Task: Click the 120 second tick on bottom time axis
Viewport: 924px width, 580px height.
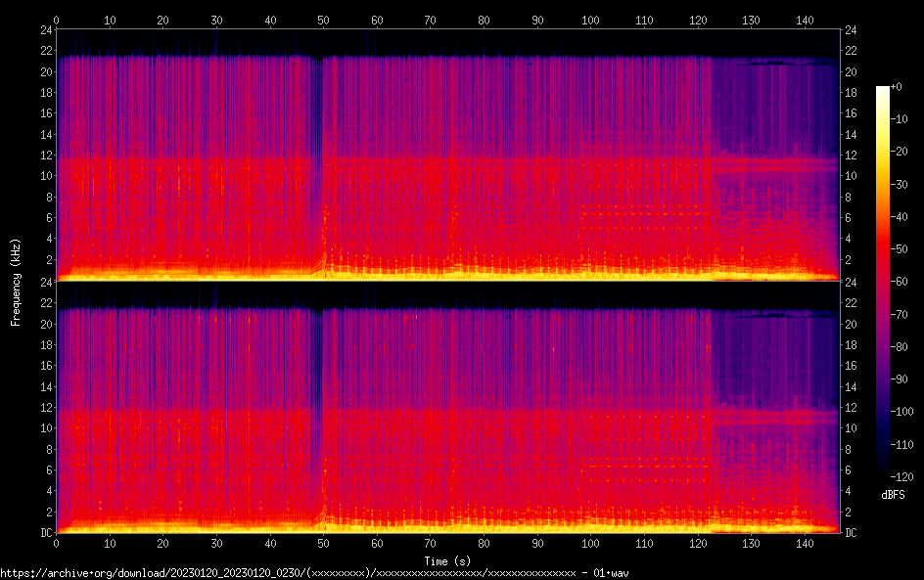Action: [697, 543]
